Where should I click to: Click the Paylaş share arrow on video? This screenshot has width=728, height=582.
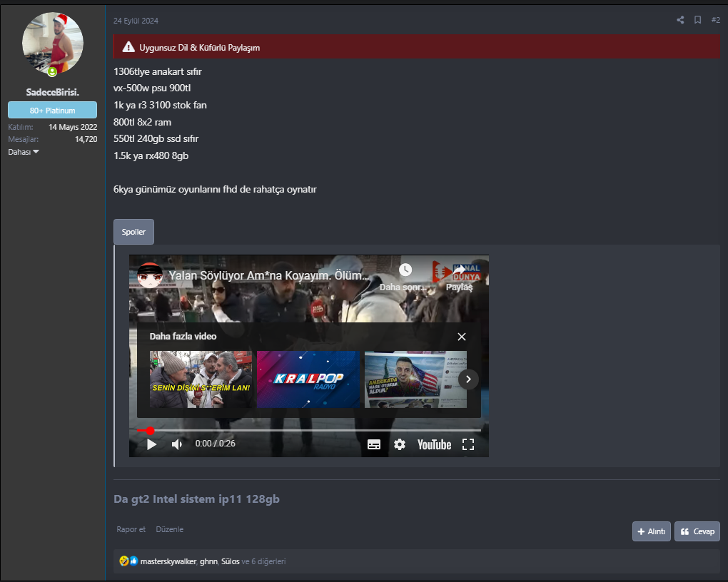pyautogui.click(x=459, y=270)
